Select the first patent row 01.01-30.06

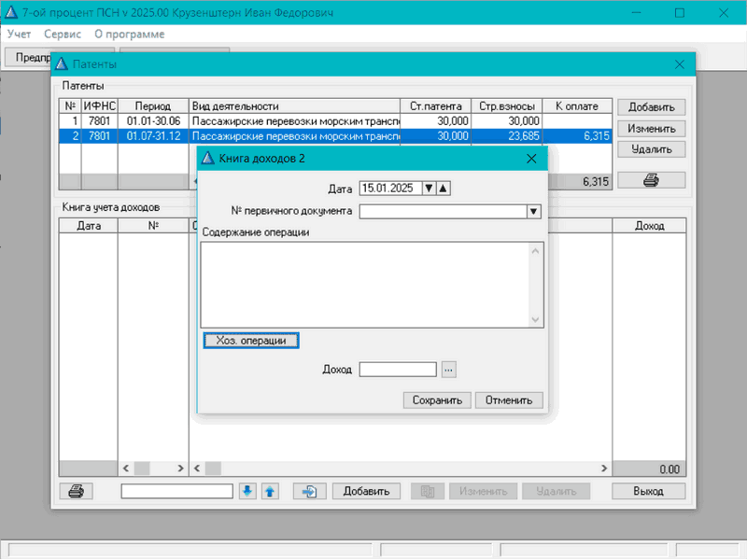tap(280, 121)
